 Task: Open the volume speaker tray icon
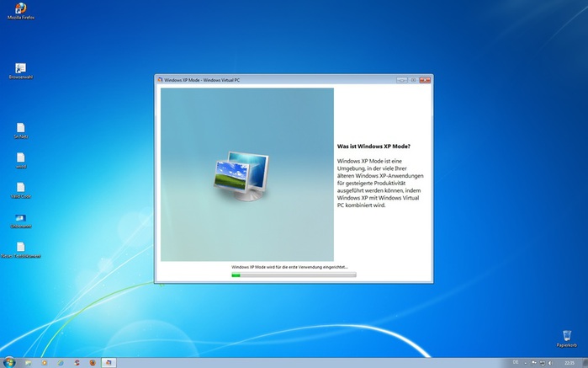[550, 363]
